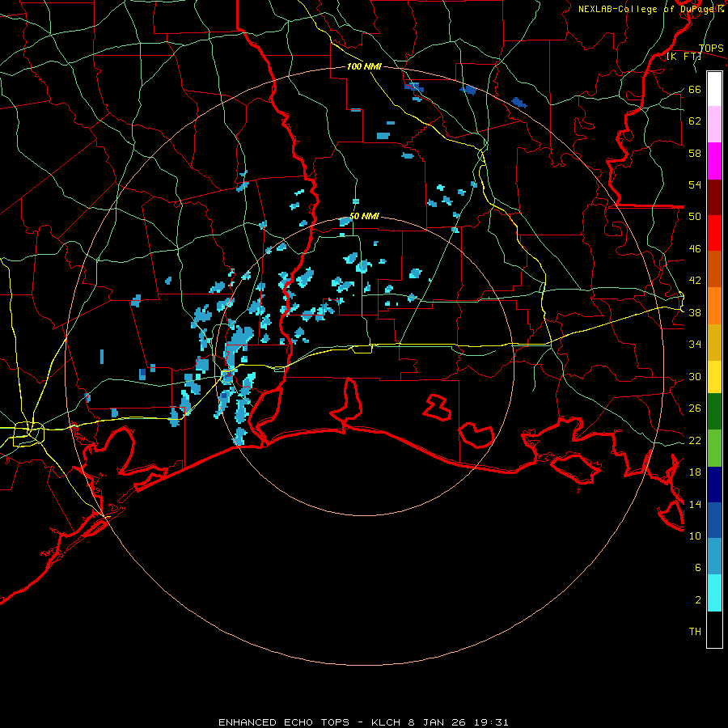Click the TOPS legend title
This screenshot has height=728, width=728.
tap(711, 49)
